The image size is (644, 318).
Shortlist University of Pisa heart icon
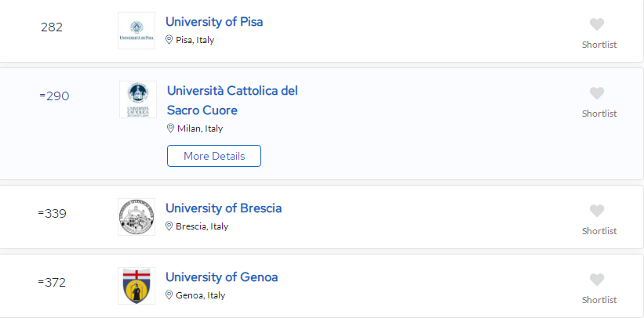[x=597, y=24]
